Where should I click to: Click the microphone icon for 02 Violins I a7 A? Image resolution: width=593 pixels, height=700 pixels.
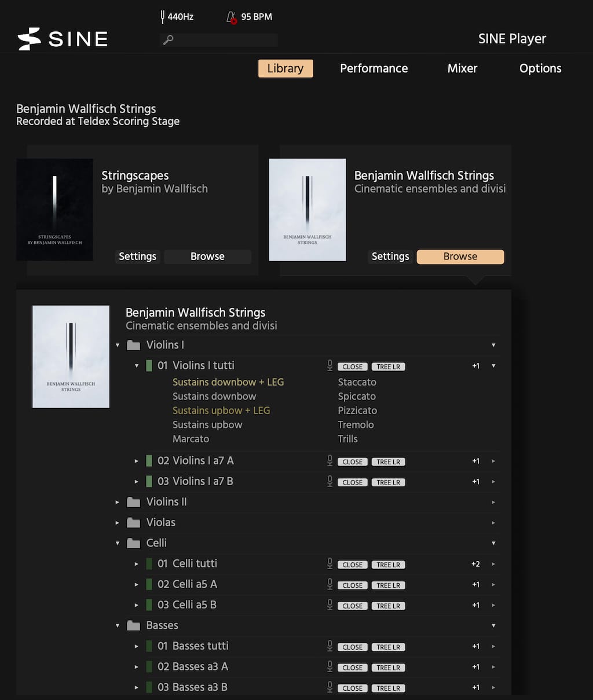(x=330, y=461)
